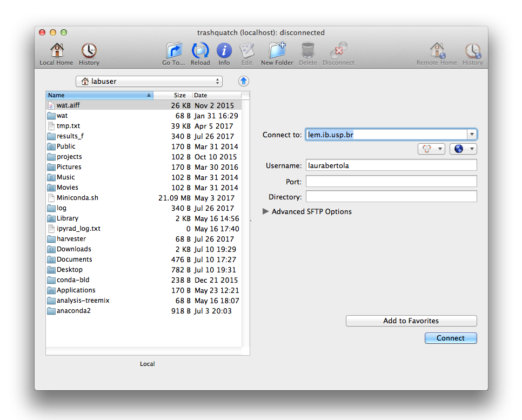Focus the Connect to address field
This screenshot has height=420, width=522.
386,135
